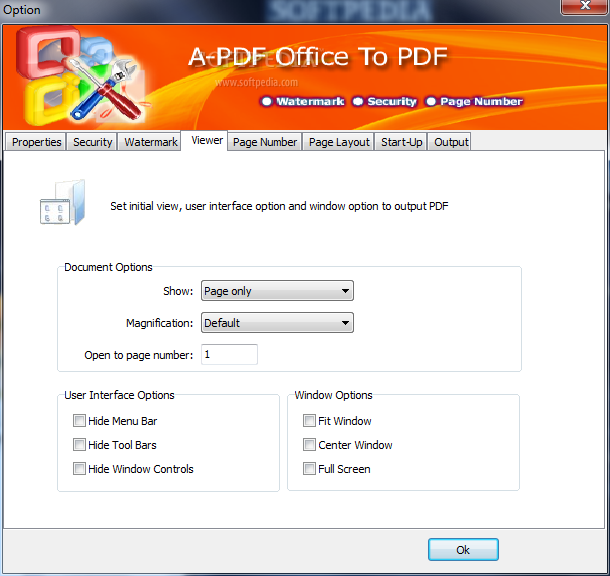Open the Watermark tab

point(151,142)
